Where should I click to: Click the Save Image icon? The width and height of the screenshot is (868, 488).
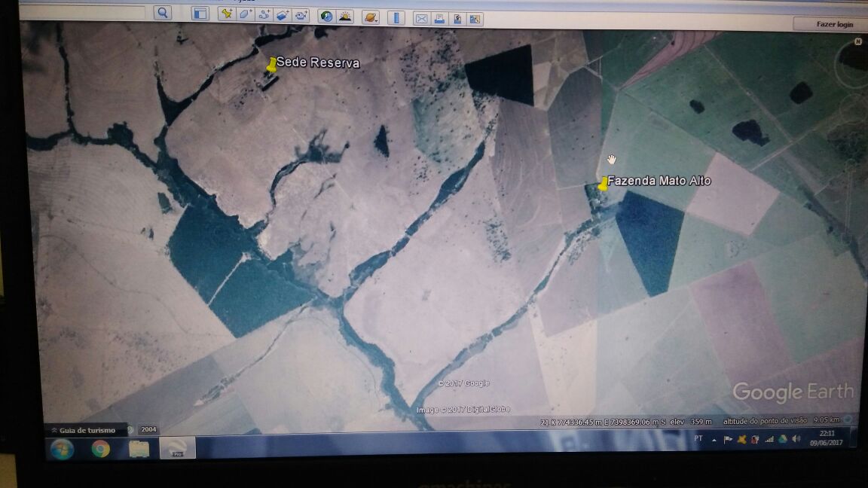coord(457,20)
